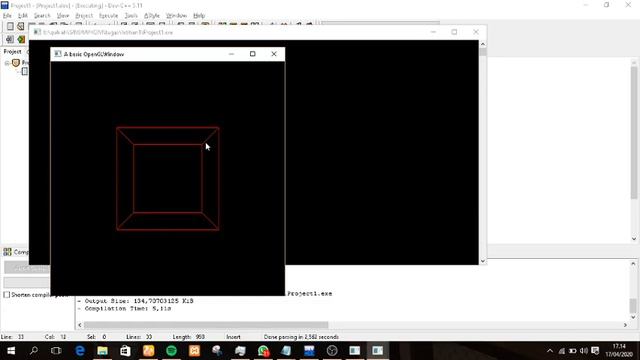Viewport: 640px width, 360px height.
Task: Collapse the project tree node
Action: click(7, 63)
